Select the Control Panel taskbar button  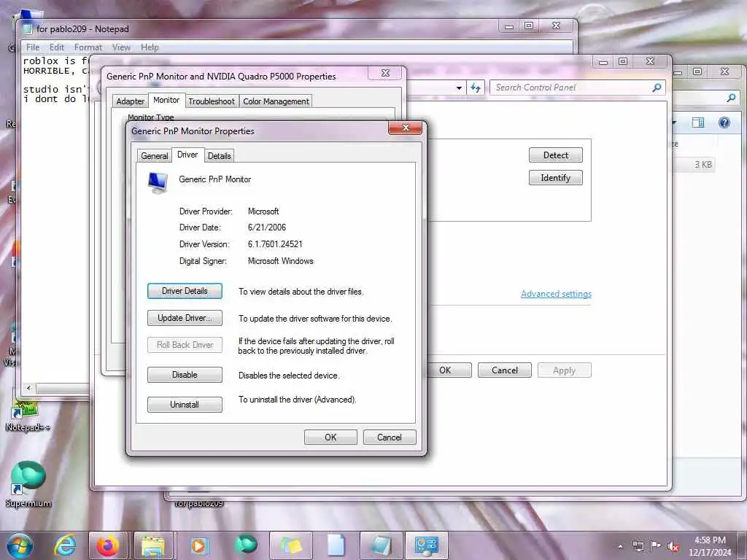(x=426, y=545)
